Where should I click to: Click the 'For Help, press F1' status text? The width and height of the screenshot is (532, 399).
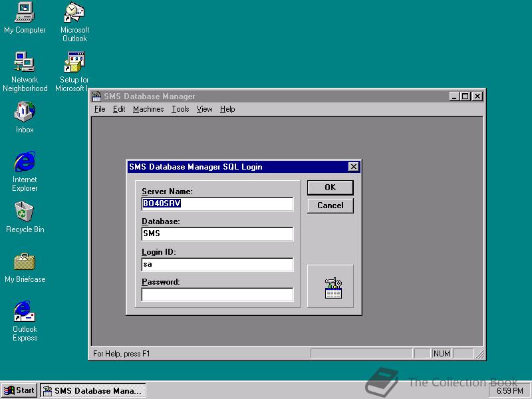click(x=121, y=354)
